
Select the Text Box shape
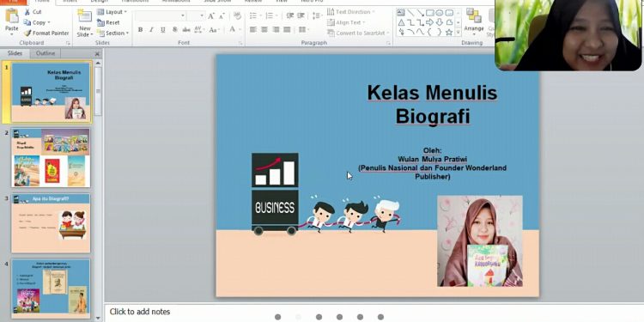401,13
